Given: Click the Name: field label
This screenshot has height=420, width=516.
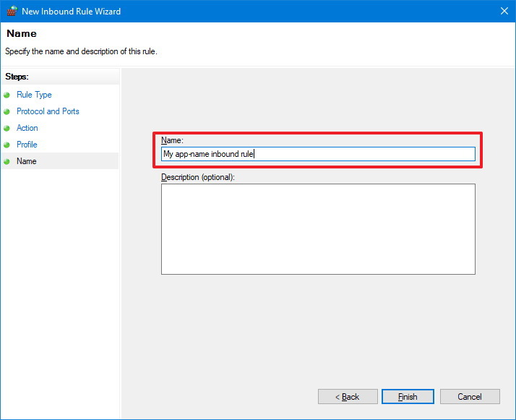Looking at the screenshot, I should (x=172, y=140).
